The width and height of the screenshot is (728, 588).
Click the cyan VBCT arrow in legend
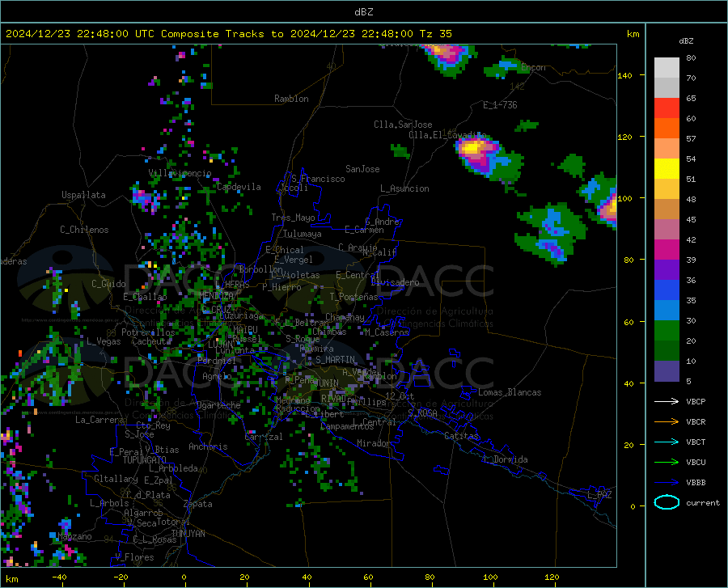[667, 442]
